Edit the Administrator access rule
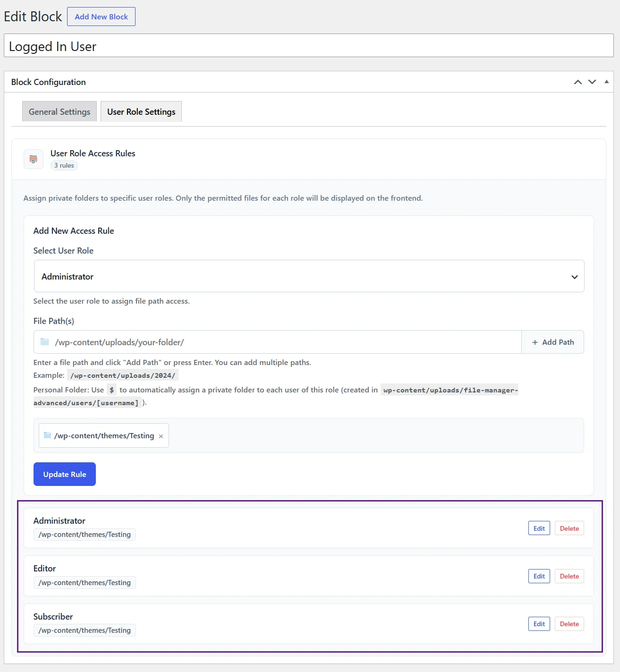The height and width of the screenshot is (672, 620). coord(539,528)
